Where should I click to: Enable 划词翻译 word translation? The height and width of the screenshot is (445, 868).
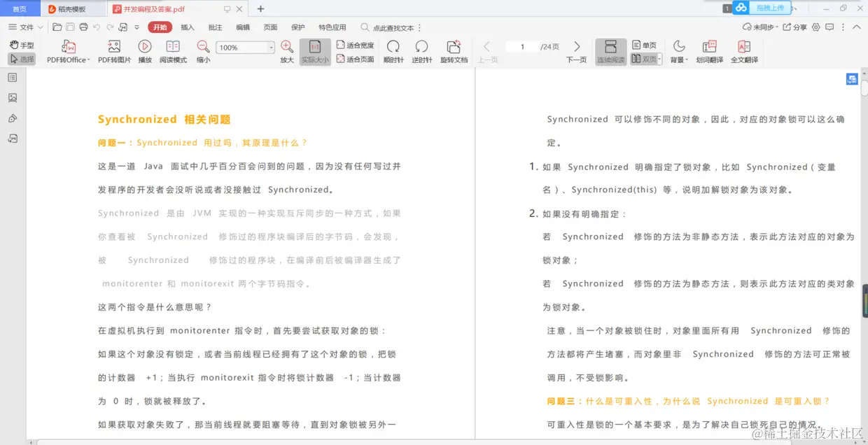[709, 52]
